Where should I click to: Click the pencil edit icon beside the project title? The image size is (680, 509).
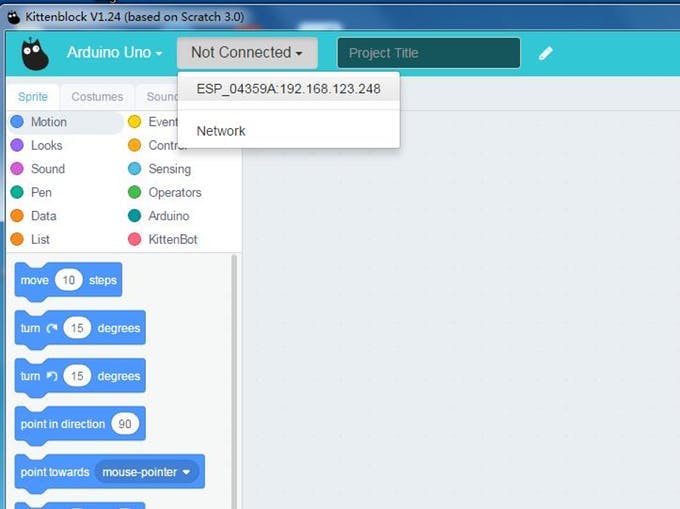[x=546, y=53]
